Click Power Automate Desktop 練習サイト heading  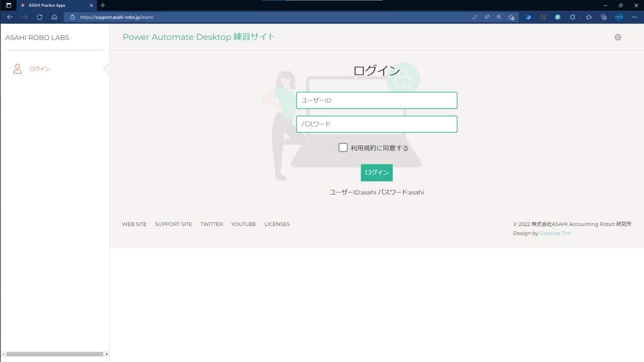199,37
